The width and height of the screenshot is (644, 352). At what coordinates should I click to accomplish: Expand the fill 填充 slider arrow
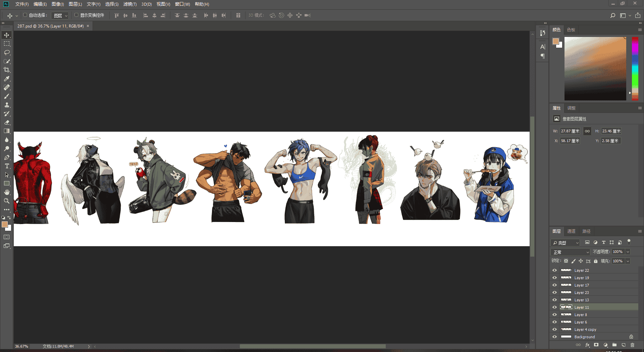628,261
